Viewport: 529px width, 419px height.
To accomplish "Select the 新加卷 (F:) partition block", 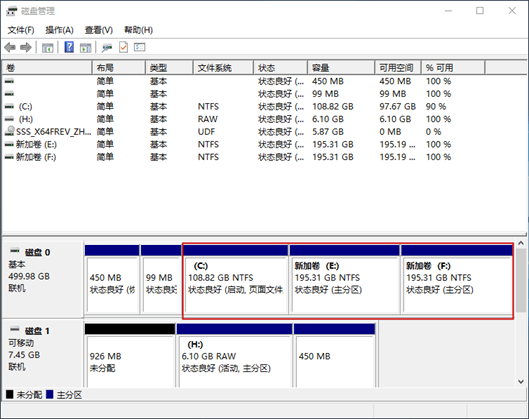I will 456,280.
